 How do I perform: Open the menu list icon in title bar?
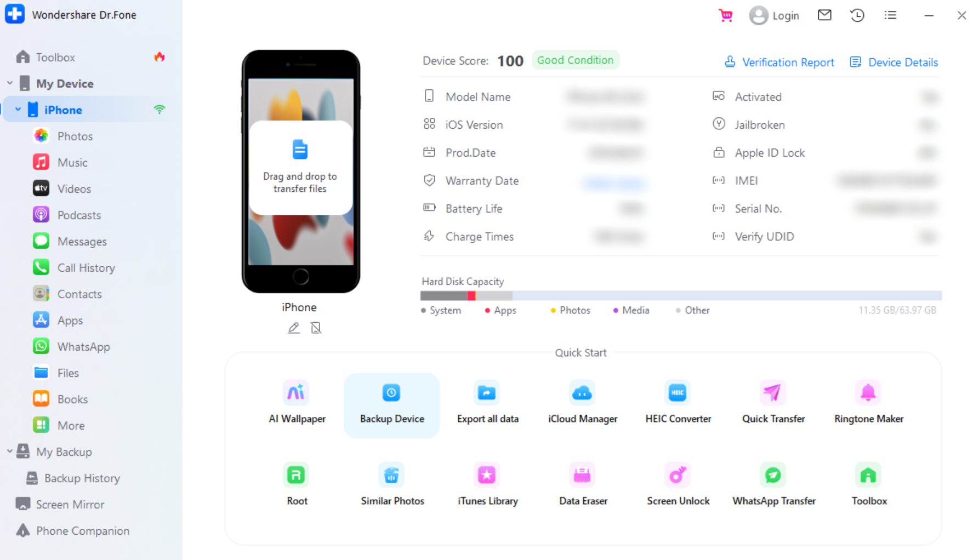pos(890,15)
